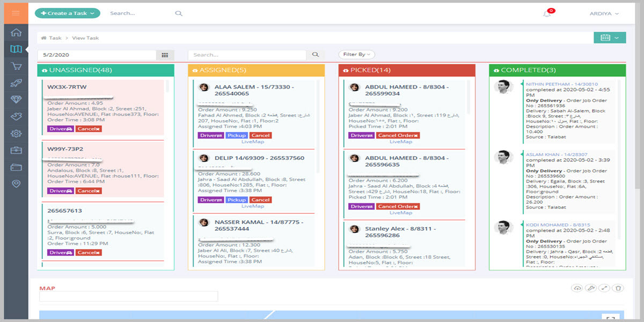
Task: Click the View Task breadcrumb
Action: coord(85,38)
